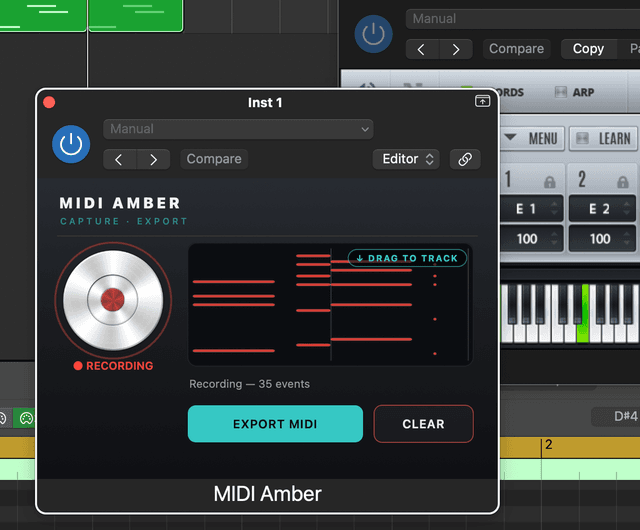
Task: Toggle power button of the background plugin window
Action: point(373,34)
